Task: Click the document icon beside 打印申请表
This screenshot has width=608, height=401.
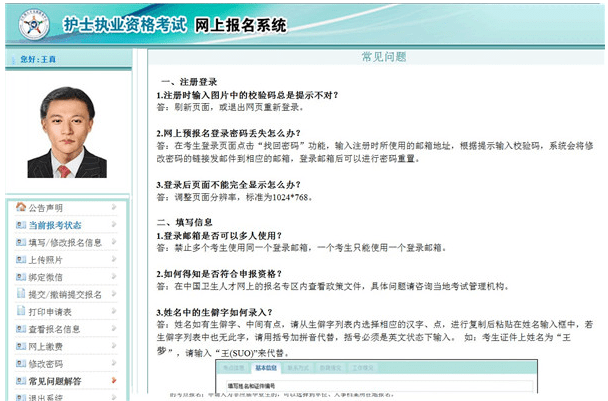Action: (x=21, y=311)
